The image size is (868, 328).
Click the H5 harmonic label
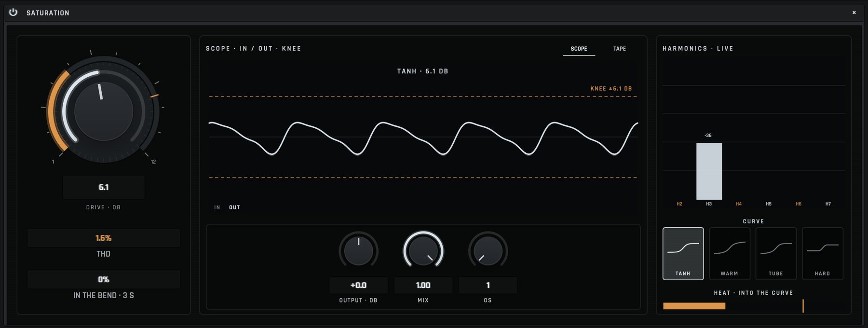tap(769, 204)
